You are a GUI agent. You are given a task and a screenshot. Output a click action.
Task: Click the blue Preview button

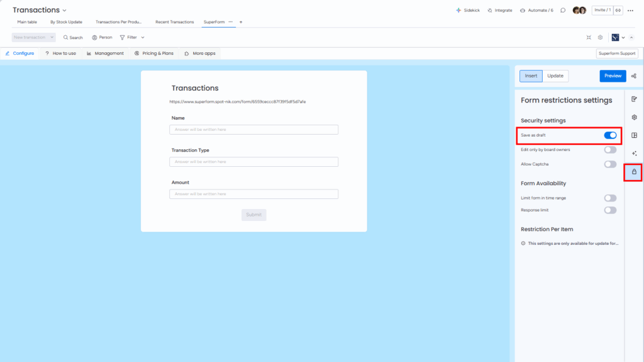coord(613,76)
